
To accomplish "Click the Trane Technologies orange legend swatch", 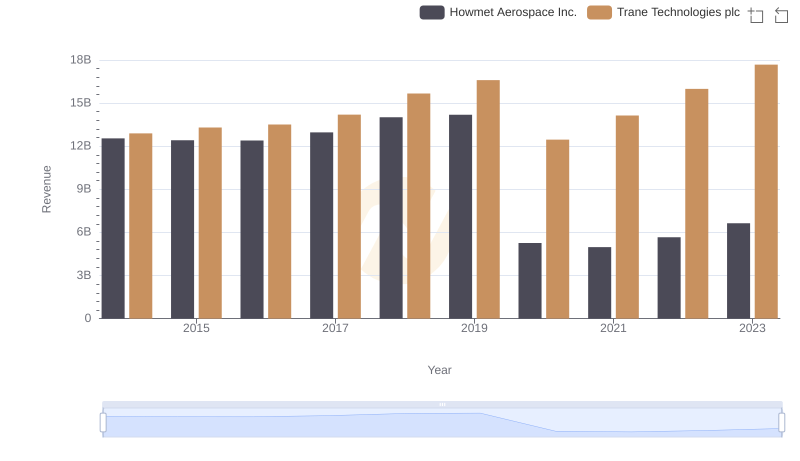I will coord(599,12).
